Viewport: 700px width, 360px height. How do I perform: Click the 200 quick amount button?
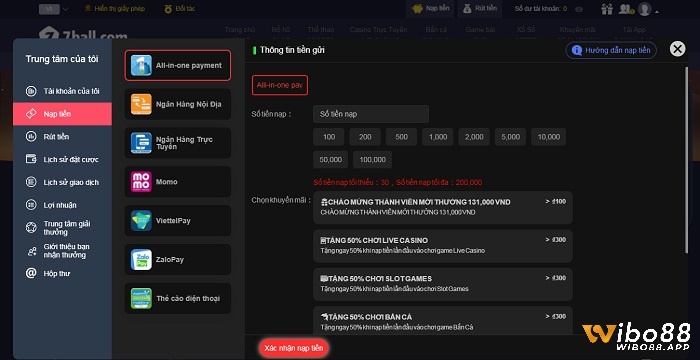365,137
